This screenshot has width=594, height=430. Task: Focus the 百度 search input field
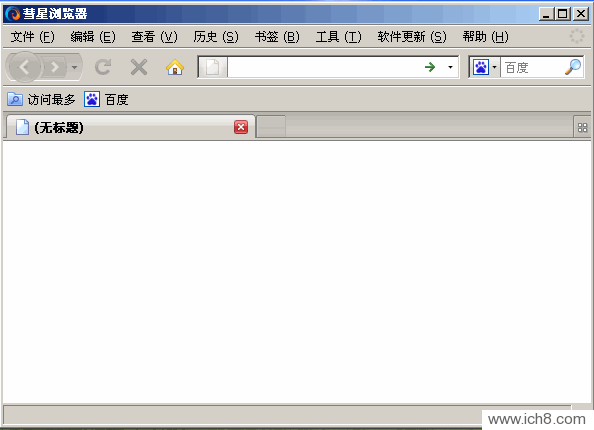click(532, 67)
